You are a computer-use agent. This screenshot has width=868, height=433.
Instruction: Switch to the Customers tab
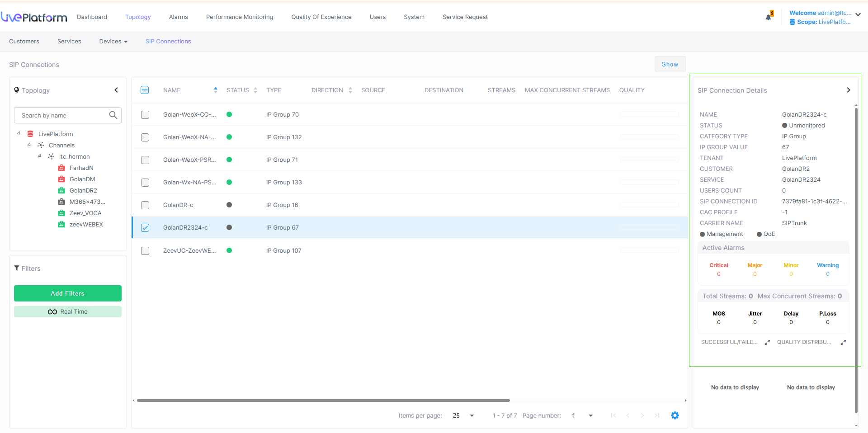tap(24, 42)
